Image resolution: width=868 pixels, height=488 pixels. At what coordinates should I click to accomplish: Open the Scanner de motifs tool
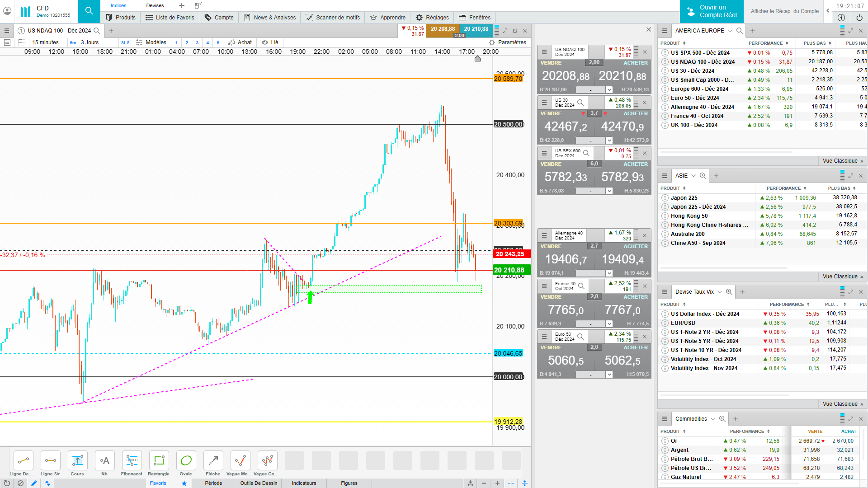(x=333, y=18)
